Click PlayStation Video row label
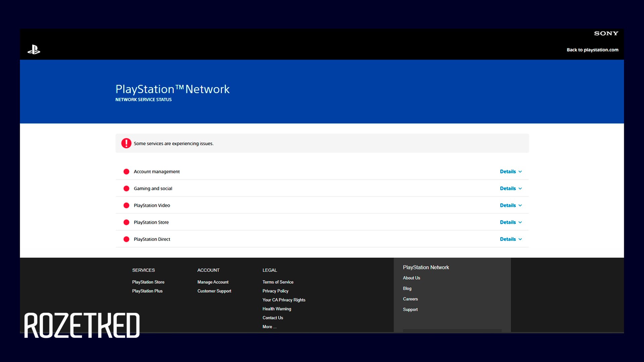This screenshot has height=362, width=644. (x=152, y=205)
